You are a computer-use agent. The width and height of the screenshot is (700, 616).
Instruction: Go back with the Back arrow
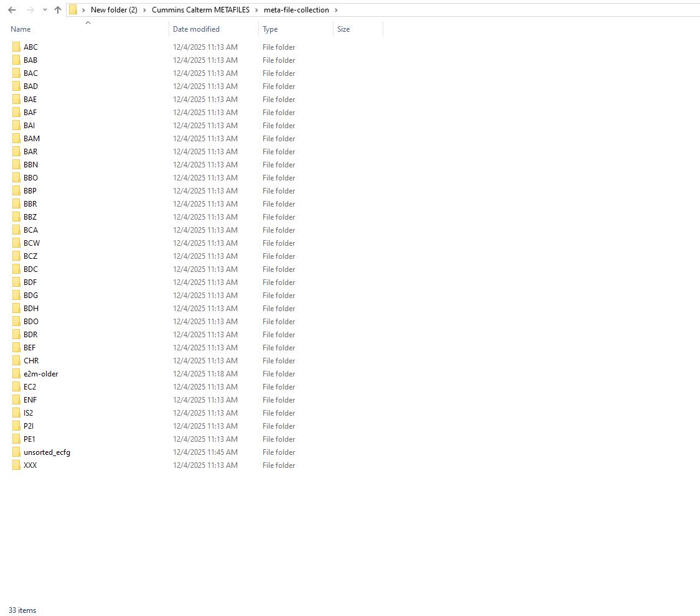[12, 10]
